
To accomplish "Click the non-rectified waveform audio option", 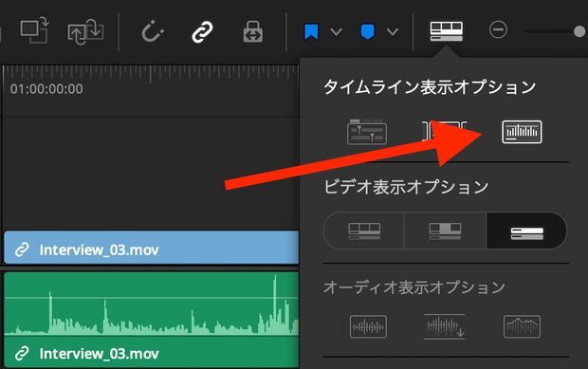I will [x=368, y=326].
